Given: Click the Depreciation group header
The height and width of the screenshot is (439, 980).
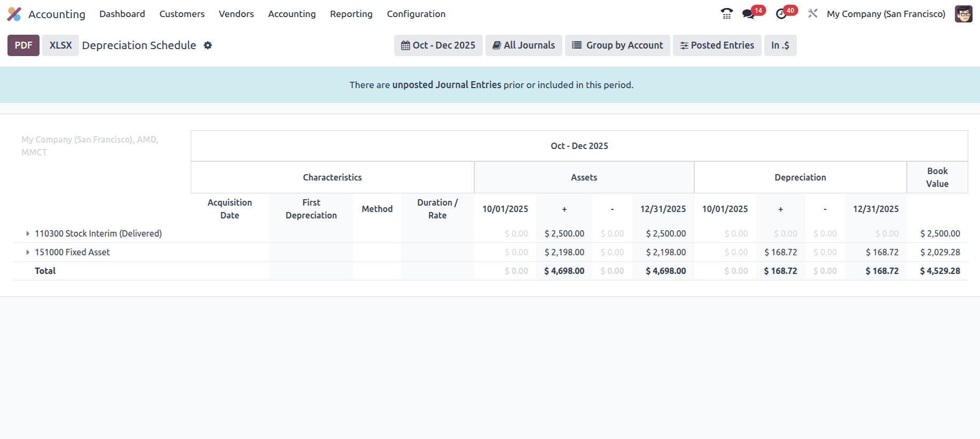Looking at the screenshot, I should point(800,177).
